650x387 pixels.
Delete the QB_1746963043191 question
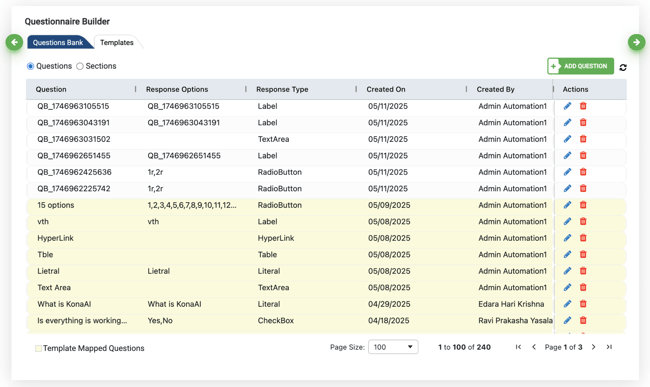coord(583,122)
